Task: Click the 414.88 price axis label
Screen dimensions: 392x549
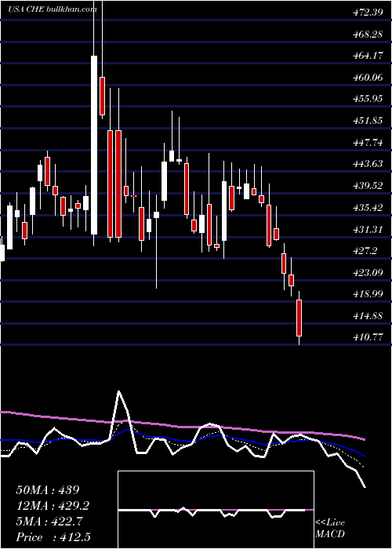Action: coord(368,316)
